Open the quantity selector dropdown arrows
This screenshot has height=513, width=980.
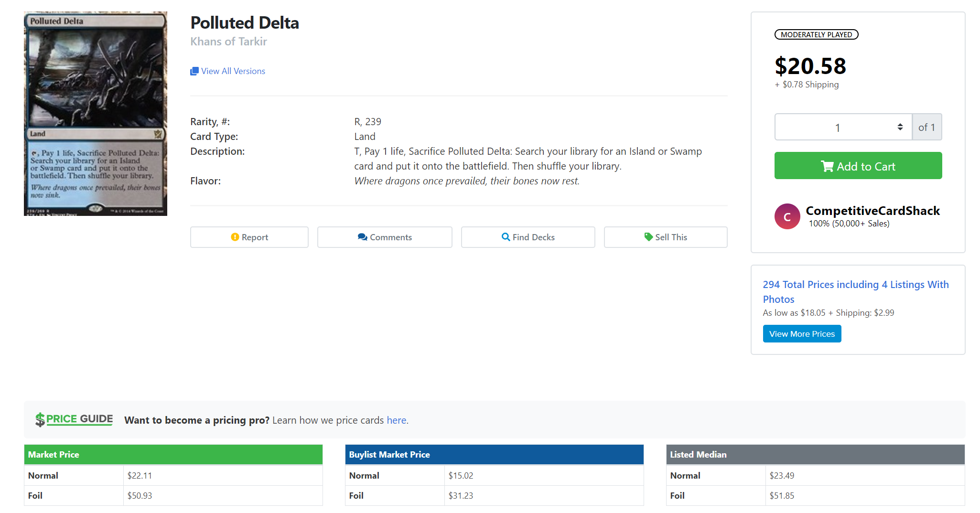pyautogui.click(x=900, y=127)
